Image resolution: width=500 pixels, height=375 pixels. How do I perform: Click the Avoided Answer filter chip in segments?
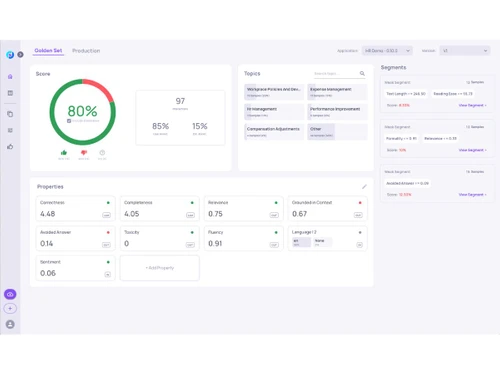pyautogui.click(x=407, y=183)
